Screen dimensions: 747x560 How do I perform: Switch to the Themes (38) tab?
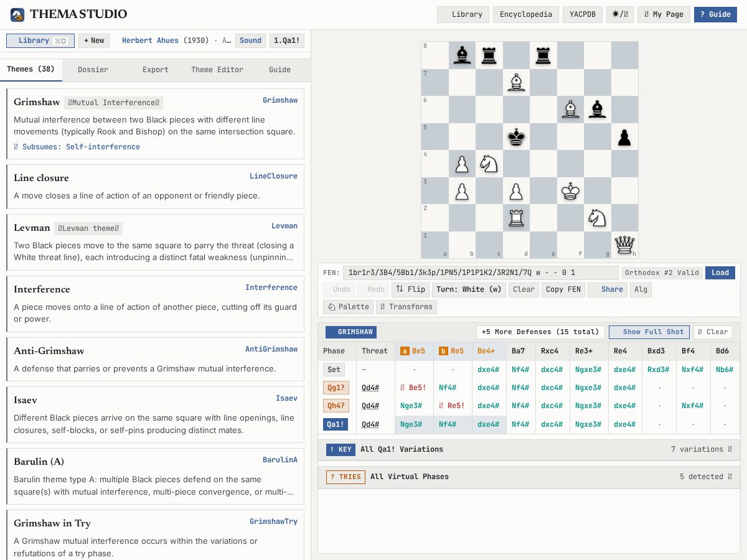pos(31,70)
